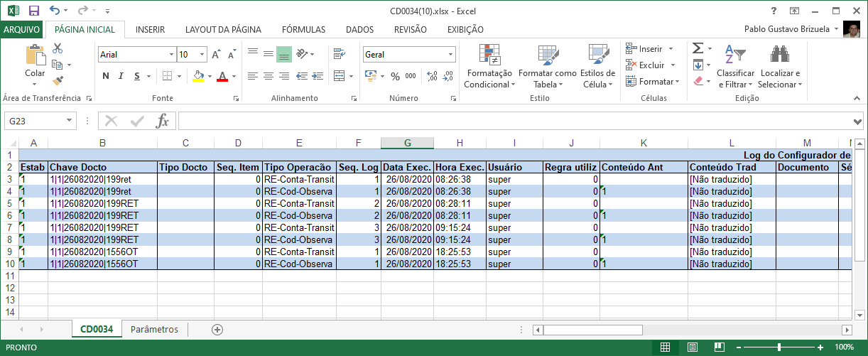Toggle underline S formatting
This screenshot has width=868, height=356.
coord(137,76)
